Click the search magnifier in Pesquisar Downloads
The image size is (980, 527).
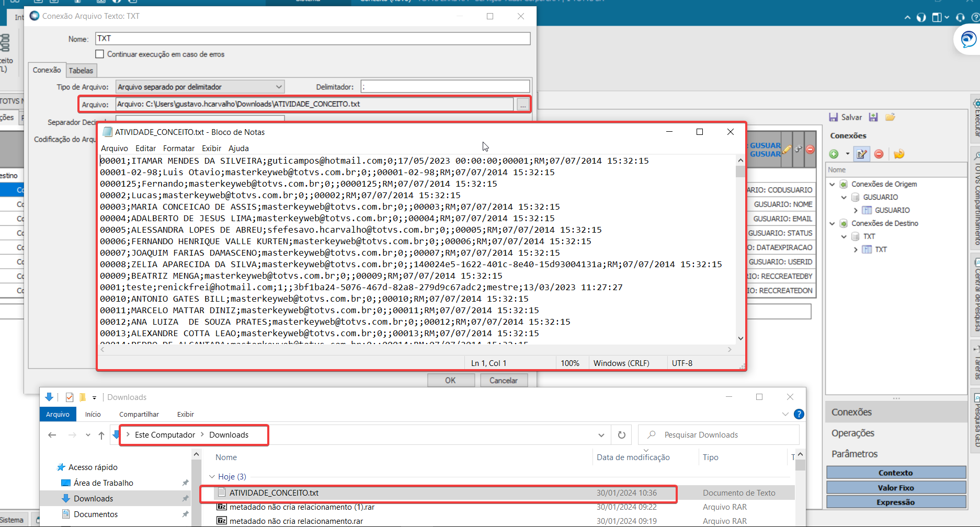coord(652,434)
